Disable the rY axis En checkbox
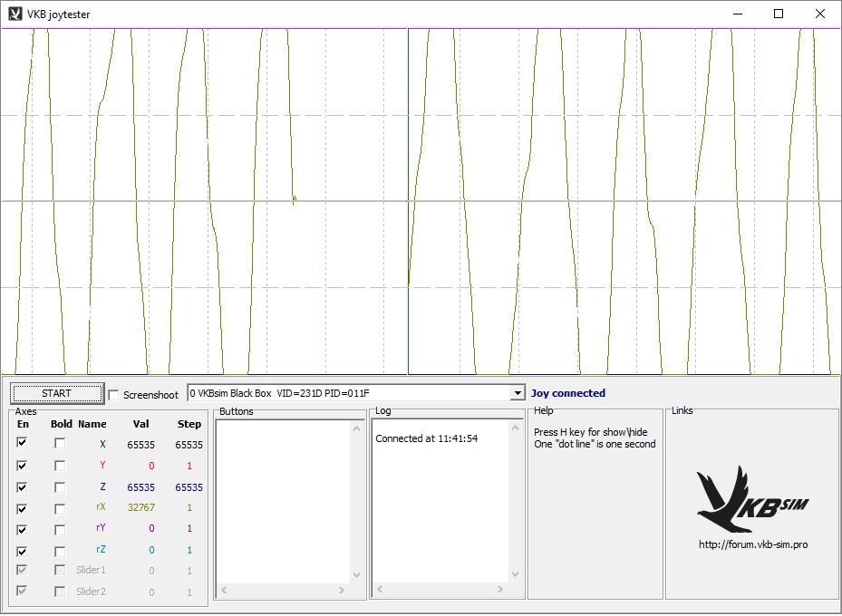This screenshot has width=842, height=616. coord(22,530)
